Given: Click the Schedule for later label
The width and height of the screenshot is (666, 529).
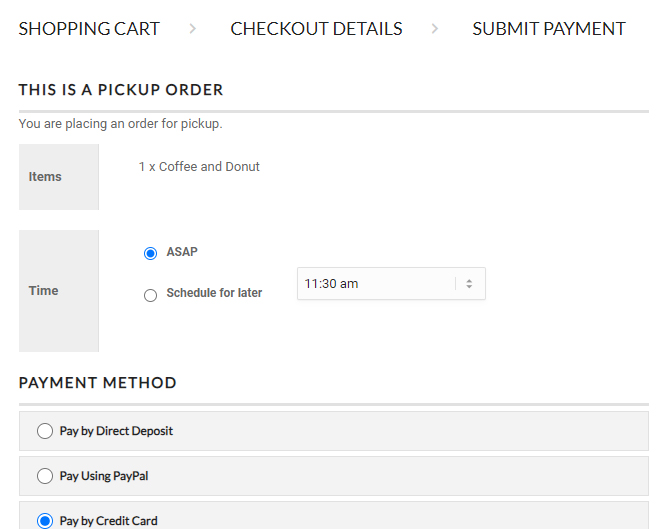Looking at the screenshot, I should click(x=214, y=293).
